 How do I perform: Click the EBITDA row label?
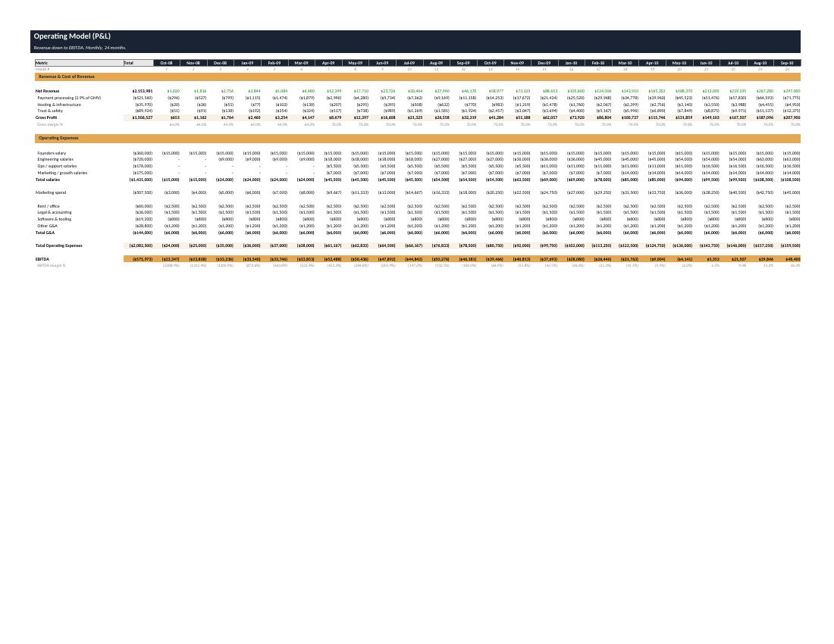[x=40, y=258]
